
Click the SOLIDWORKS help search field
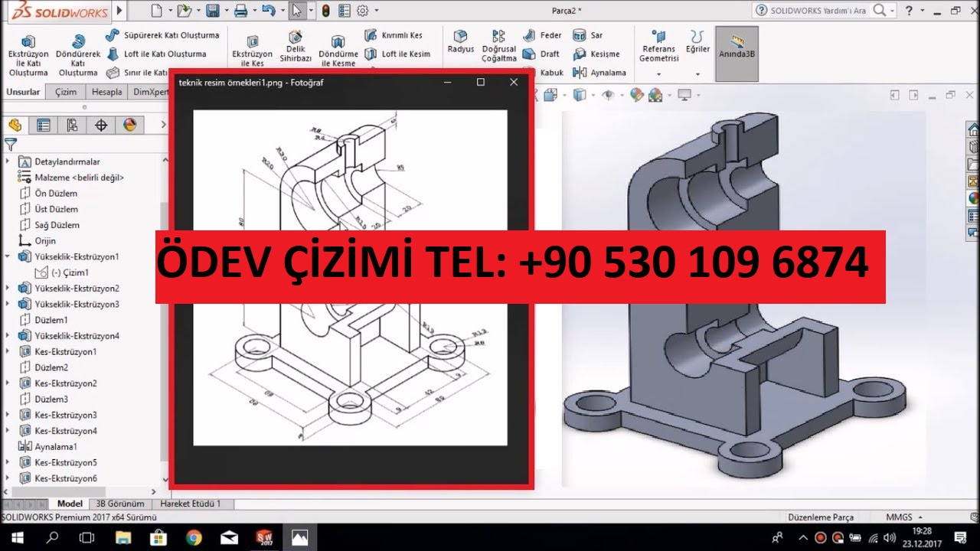click(x=818, y=11)
